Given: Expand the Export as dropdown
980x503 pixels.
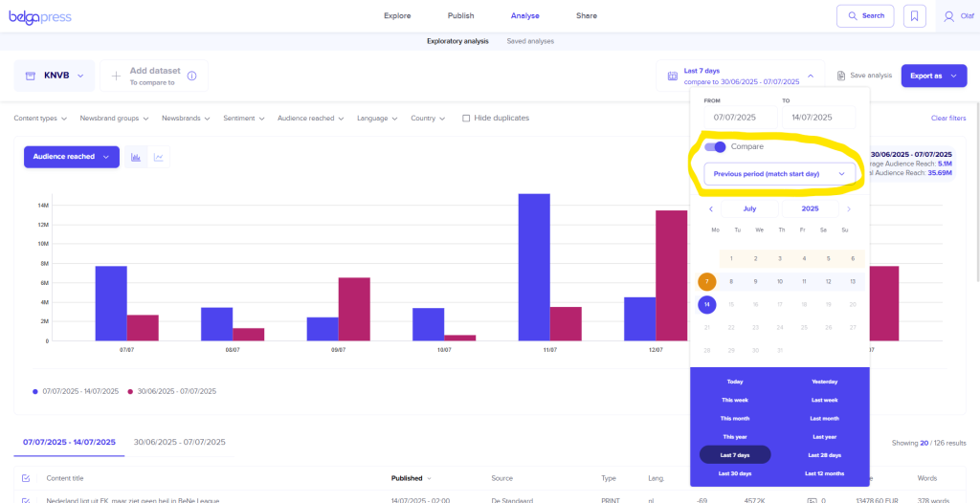Looking at the screenshot, I should click(x=933, y=76).
